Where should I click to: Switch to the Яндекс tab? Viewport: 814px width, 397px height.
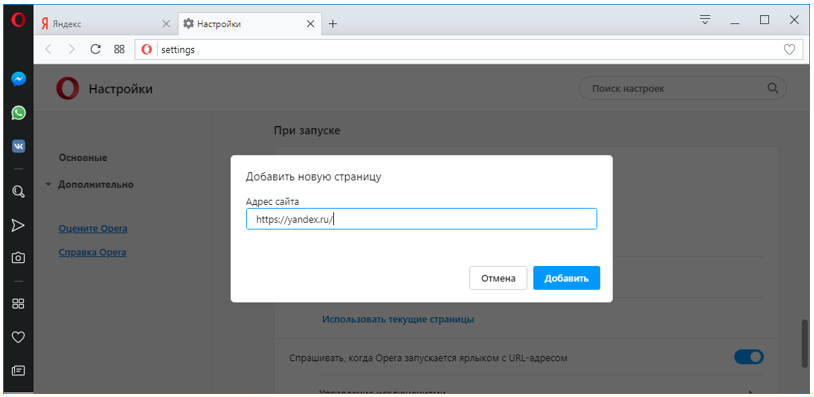pyautogui.click(x=106, y=24)
